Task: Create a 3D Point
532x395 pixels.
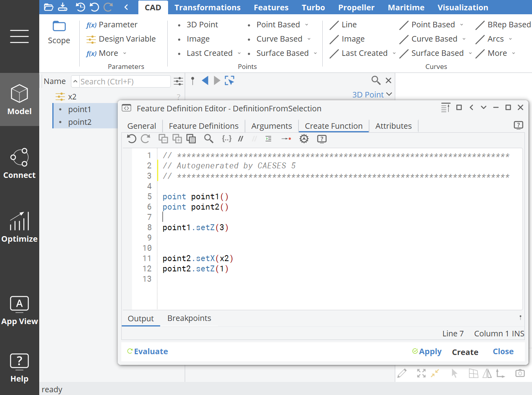Action: (197, 25)
